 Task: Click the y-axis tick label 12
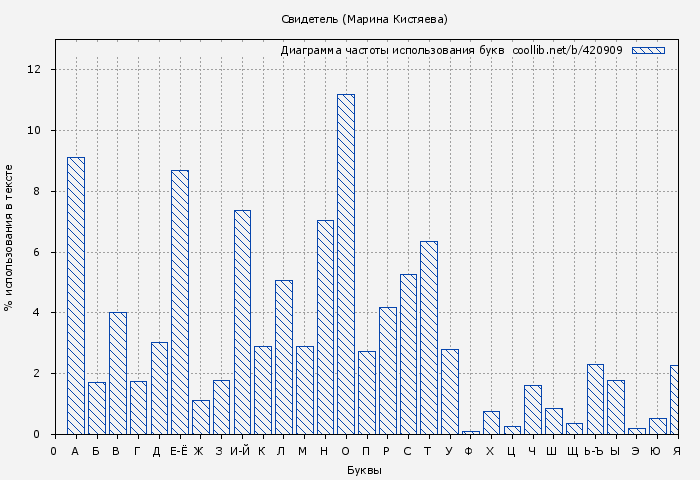tap(34, 70)
